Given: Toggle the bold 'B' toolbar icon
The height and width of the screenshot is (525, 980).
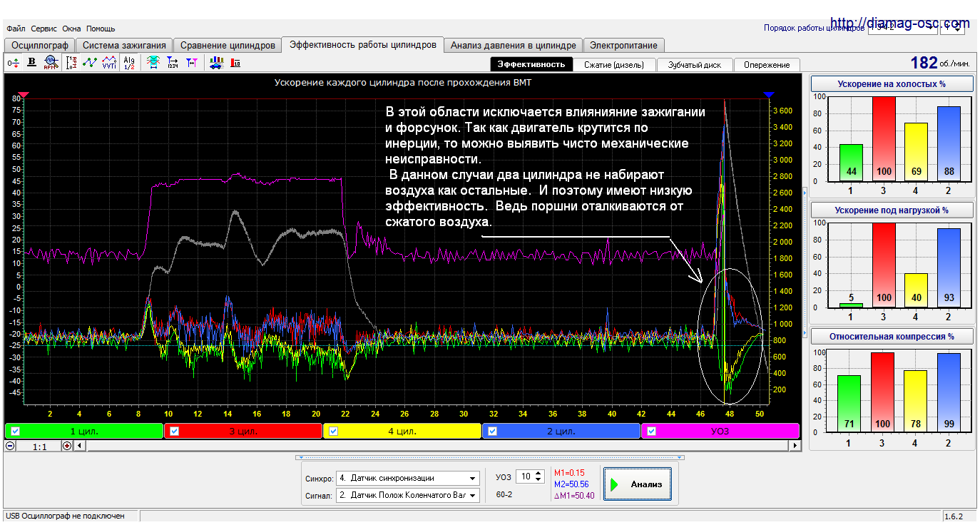Looking at the screenshot, I should point(31,62).
